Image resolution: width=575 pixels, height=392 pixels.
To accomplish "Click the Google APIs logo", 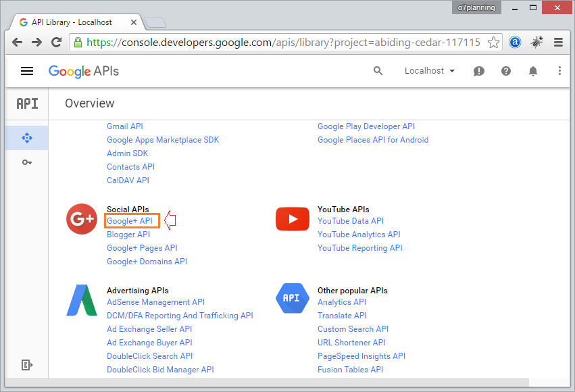I will click(84, 71).
